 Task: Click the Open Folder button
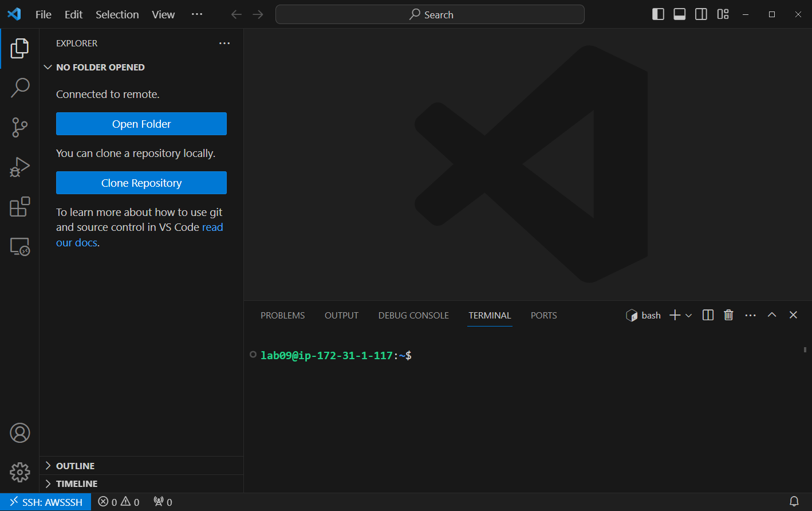141,124
